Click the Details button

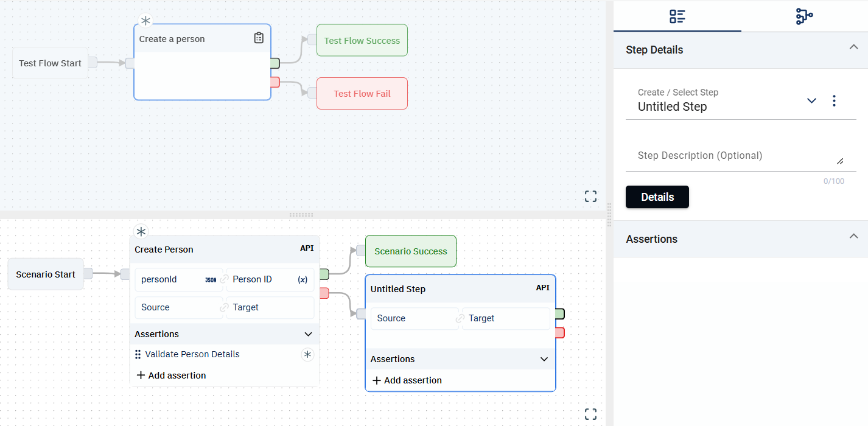click(657, 197)
